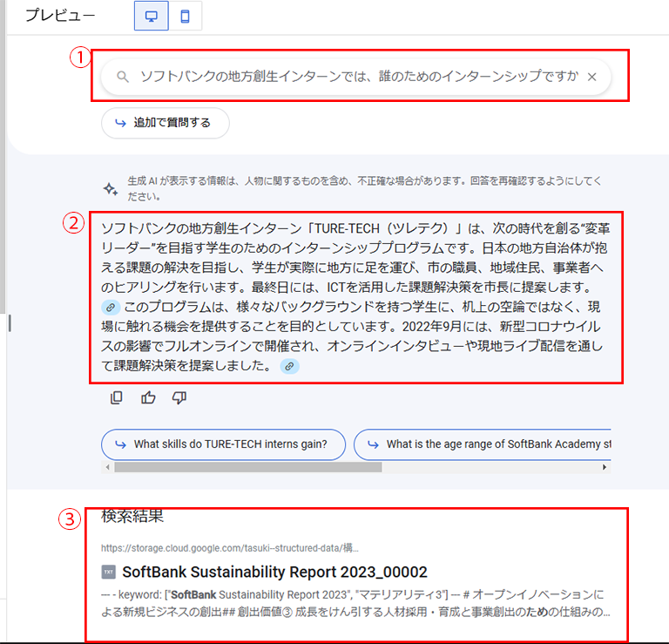Select the SoftBank Academy age range suggestion
Viewport: 669px width, 644px height.
[x=483, y=444]
